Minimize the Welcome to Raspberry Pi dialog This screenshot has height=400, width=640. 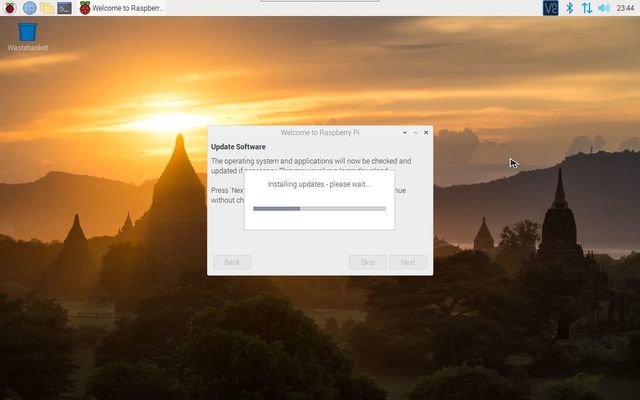(404, 133)
